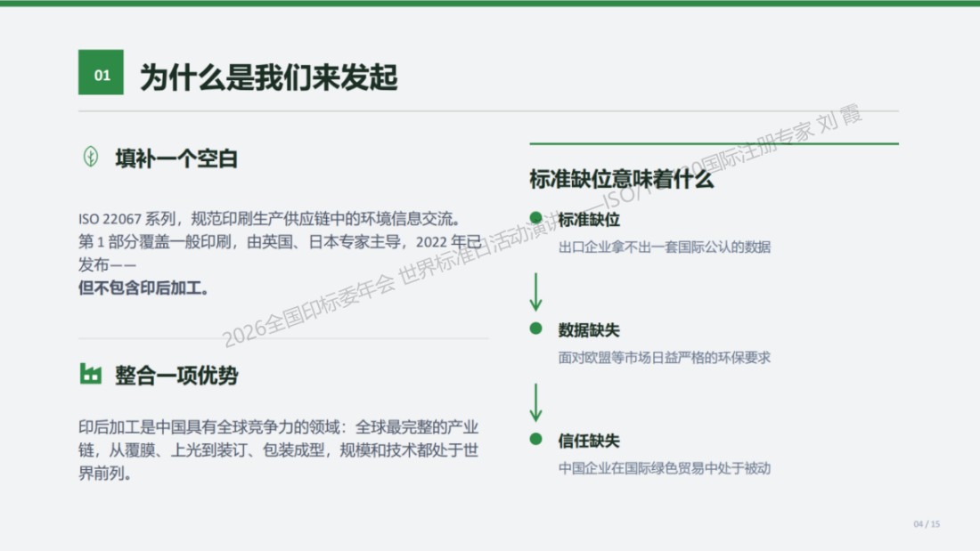The height and width of the screenshot is (551, 980).
Task: Select the heading 整合一项优势
Action: 176,376
